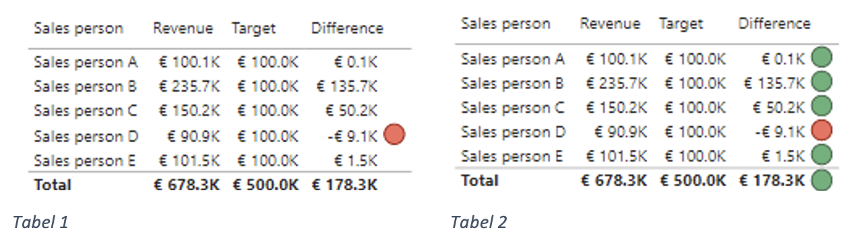This screenshot has height=251, width=868.
Task: Select the € 678.3K total cell in Tabel 1
Action: (x=187, y=185)
